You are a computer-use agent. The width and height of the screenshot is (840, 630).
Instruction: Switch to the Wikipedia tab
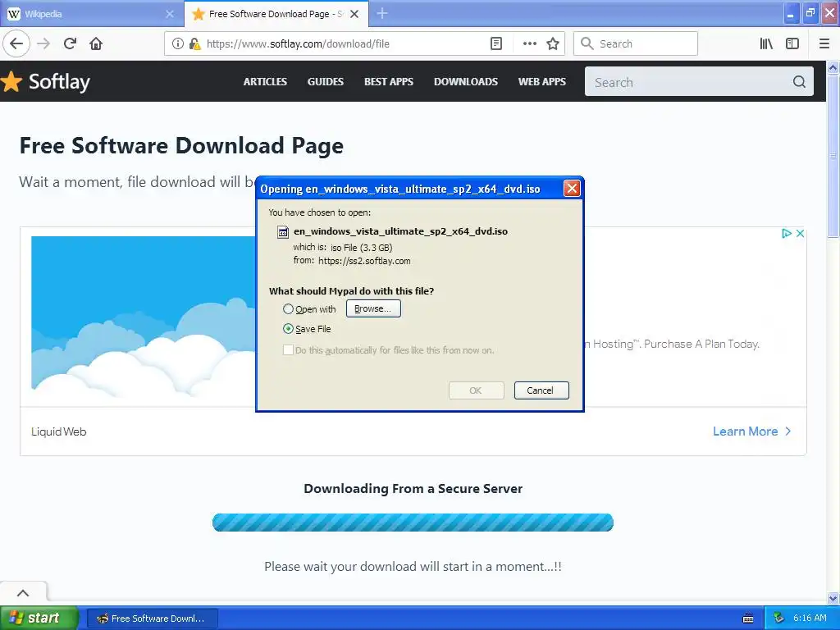[91, 14]
